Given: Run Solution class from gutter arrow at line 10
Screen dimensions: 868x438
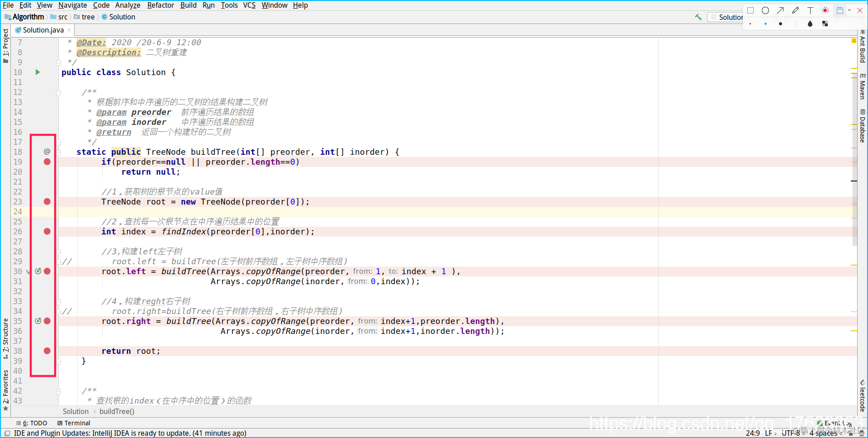Looking at the screenshot, I should 38,72.
